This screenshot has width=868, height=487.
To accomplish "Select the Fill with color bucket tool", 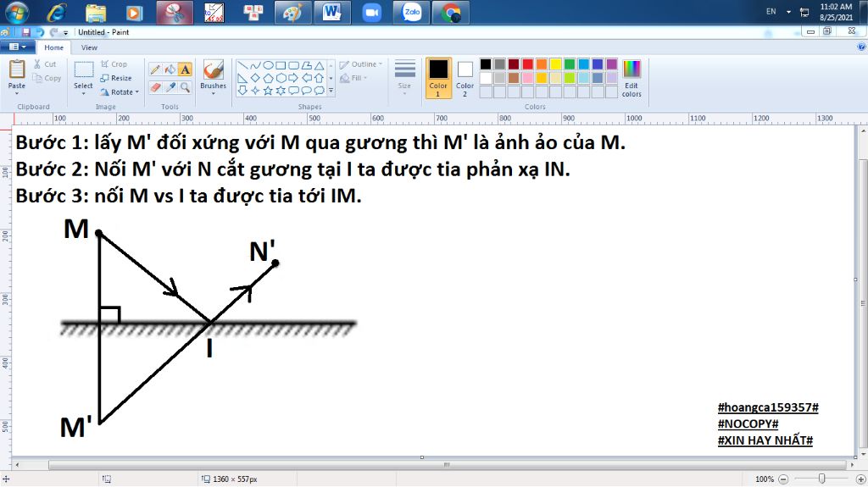I will [170, 69].
